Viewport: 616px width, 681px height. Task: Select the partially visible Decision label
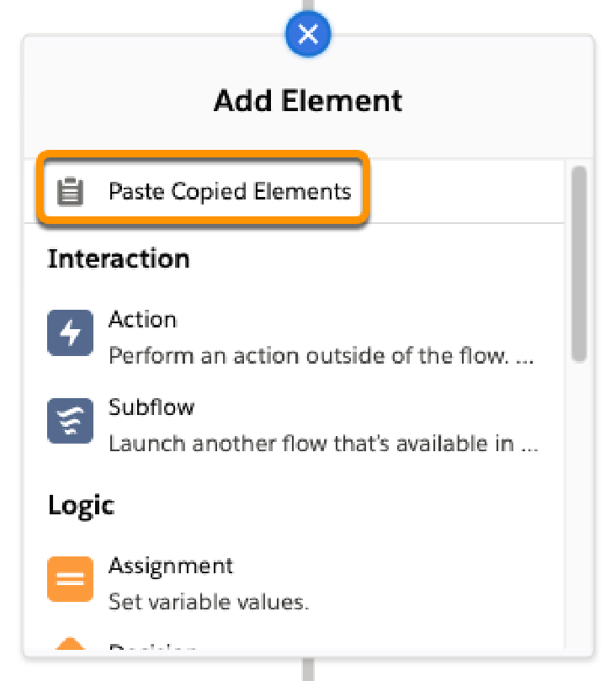152,646
